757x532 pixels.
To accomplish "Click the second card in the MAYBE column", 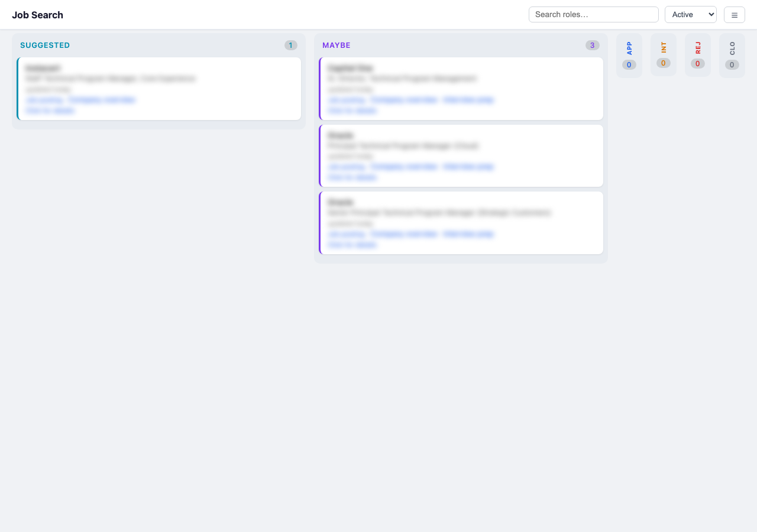I will 461,155.
